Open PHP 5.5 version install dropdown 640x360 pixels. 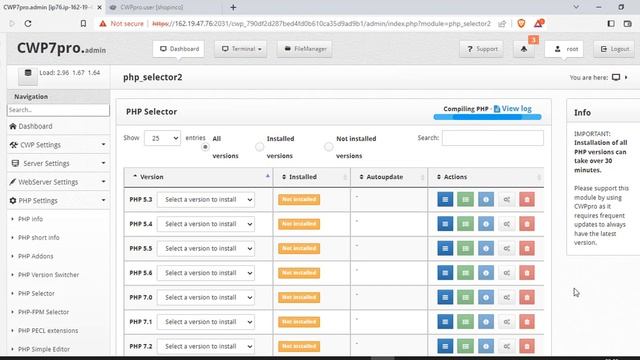(206, 249)
